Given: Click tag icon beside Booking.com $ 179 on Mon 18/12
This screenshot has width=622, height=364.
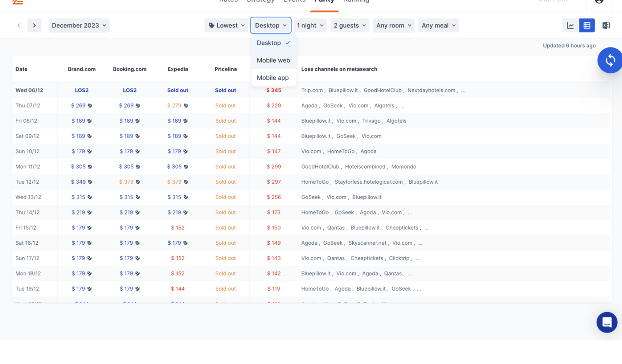Looking at the screenshot, I should click(138, 273).
